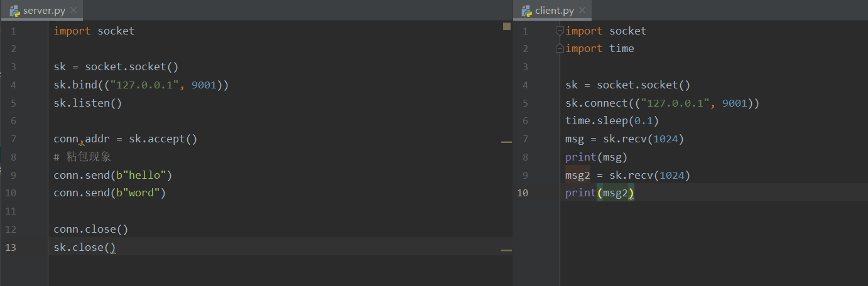Click 'import time' in client.py
This screenshot has height=286, width=868.
600,49
